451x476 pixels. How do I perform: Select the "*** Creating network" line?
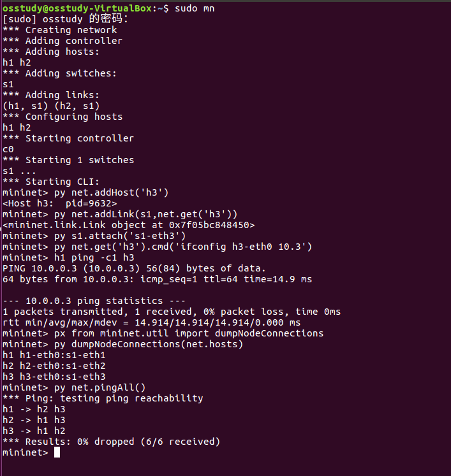click(60, 30)
